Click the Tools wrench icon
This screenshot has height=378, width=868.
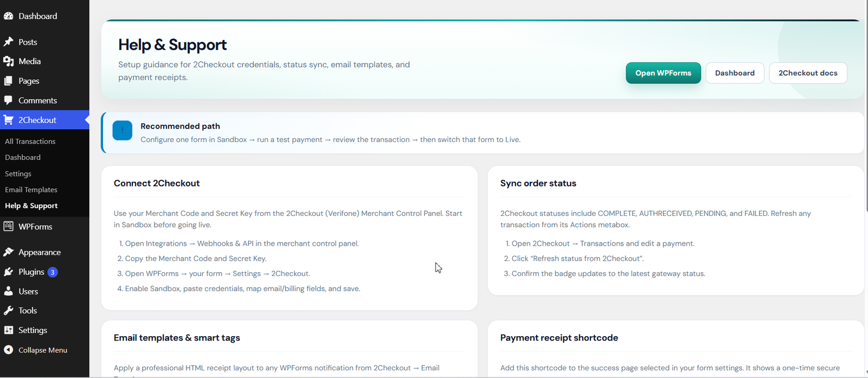(9, 311)
